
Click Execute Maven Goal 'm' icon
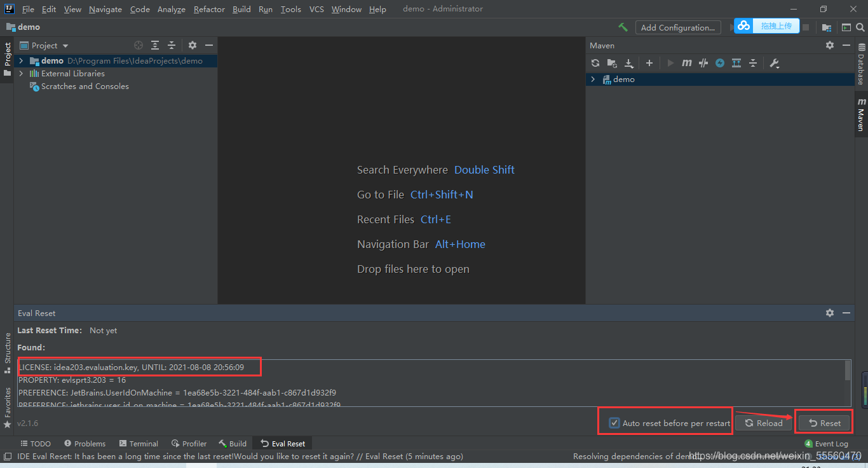coord(687,63)
